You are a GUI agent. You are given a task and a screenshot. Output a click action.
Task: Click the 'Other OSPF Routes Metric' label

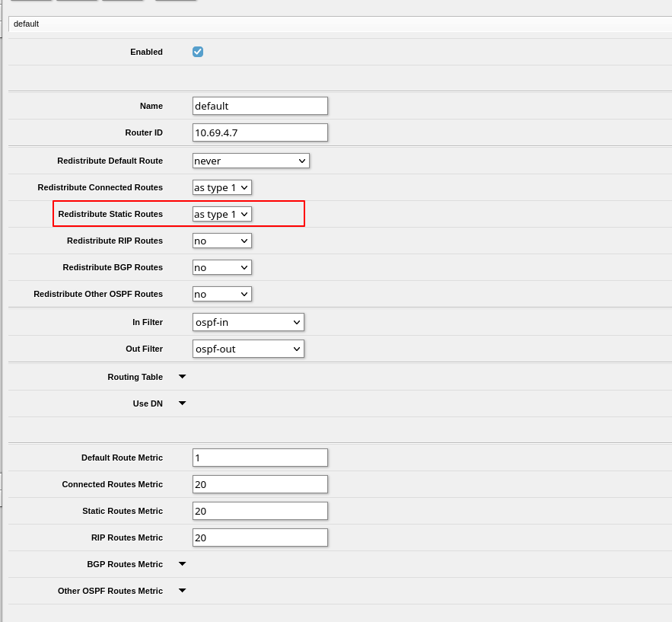(x=110, y=591)
